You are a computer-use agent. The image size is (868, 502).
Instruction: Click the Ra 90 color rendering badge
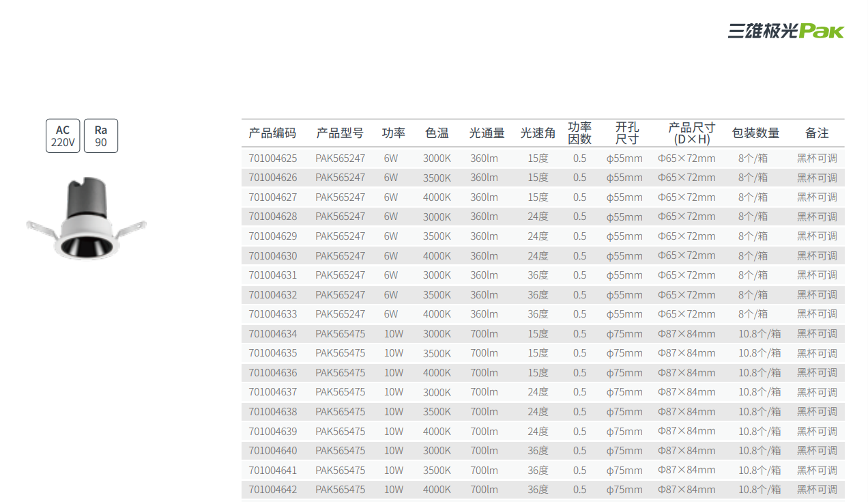point(101,136)
